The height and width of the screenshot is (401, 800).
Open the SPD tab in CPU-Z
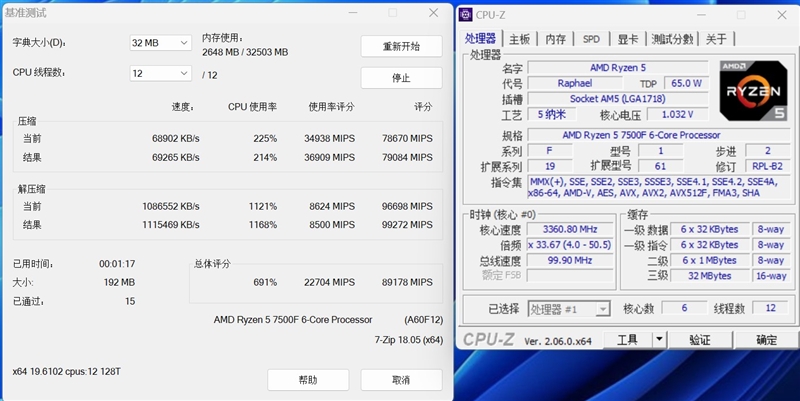click(x=591, y=39)
